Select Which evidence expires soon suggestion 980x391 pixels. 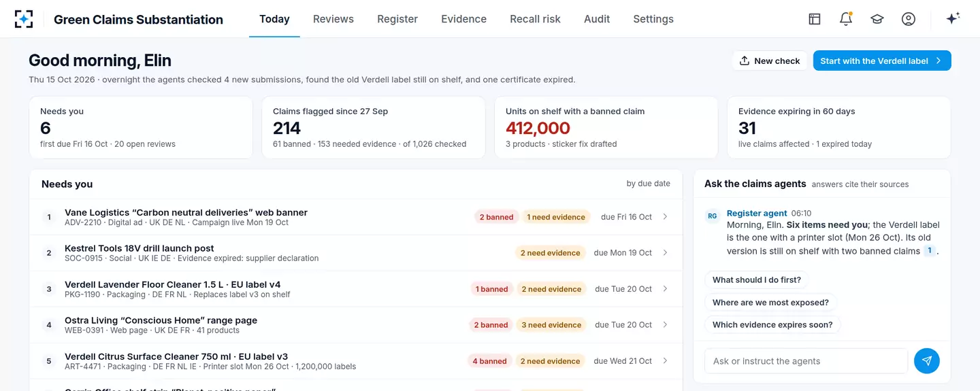772,324
